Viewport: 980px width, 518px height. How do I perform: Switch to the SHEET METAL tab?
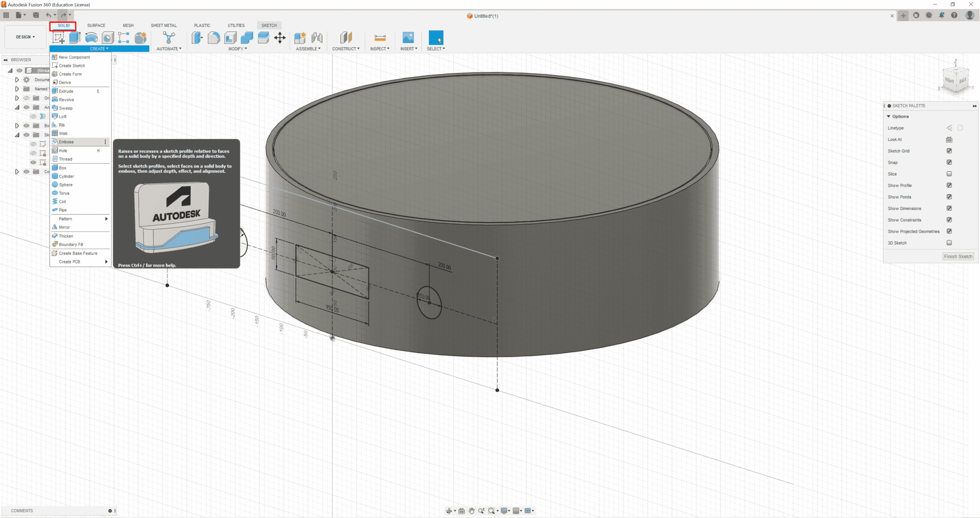point(164,26)
